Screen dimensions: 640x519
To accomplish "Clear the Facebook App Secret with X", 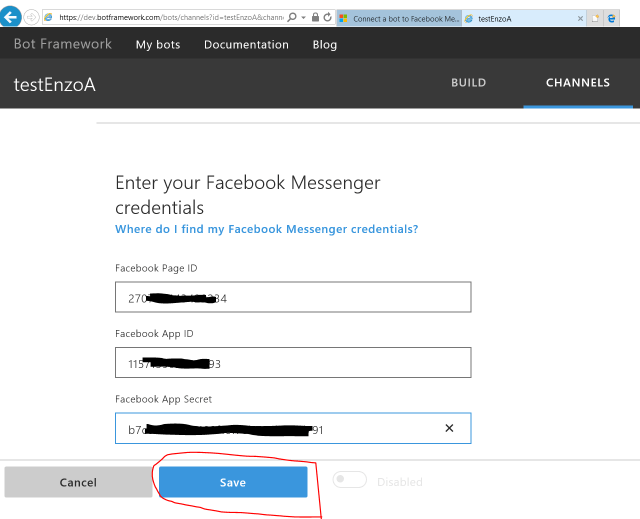I will [x=449, y=428].
